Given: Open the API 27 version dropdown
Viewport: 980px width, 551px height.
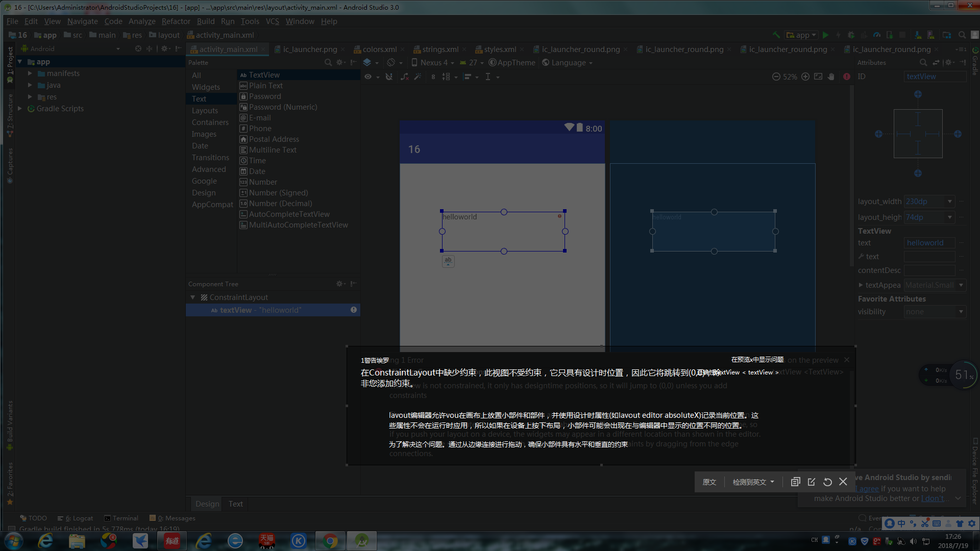Looking at the screenshot, I should 472,63.
